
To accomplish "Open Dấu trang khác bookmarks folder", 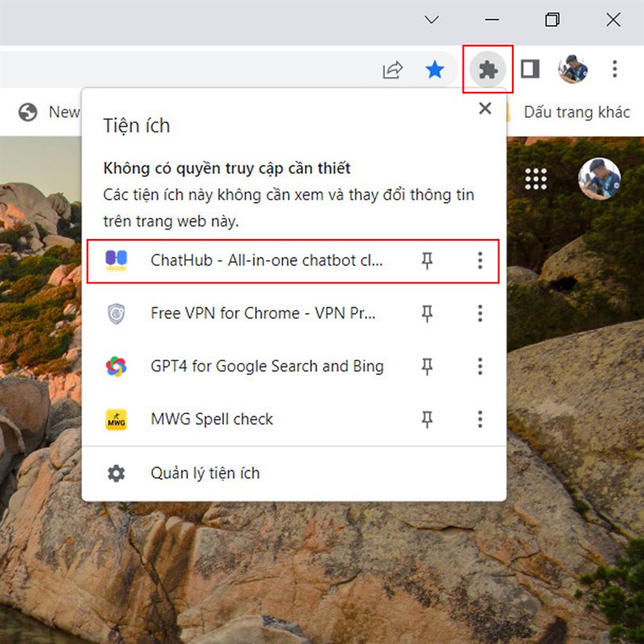I will point(576,112).
